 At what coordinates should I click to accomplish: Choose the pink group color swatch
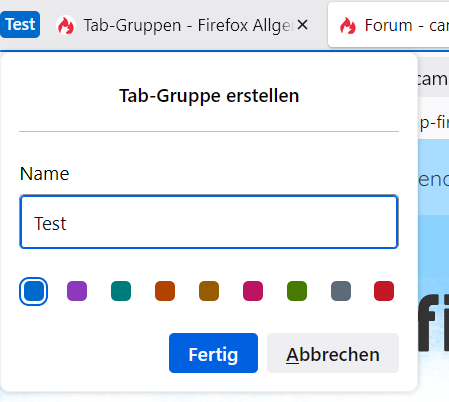click(253, 291)
